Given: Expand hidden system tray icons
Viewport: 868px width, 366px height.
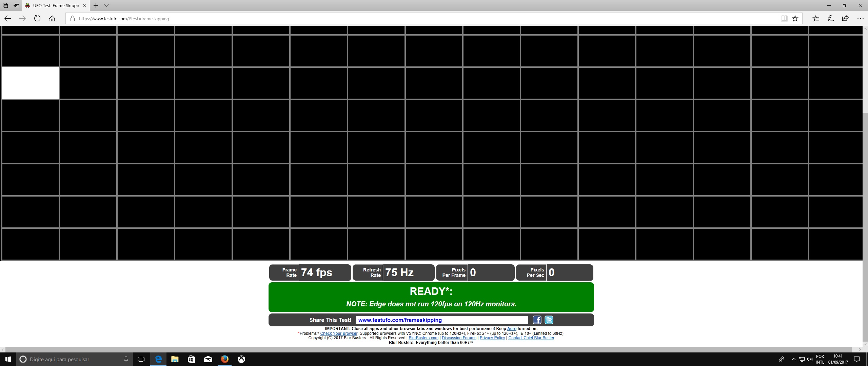Looking at the screenshot, I should [793, 359].
